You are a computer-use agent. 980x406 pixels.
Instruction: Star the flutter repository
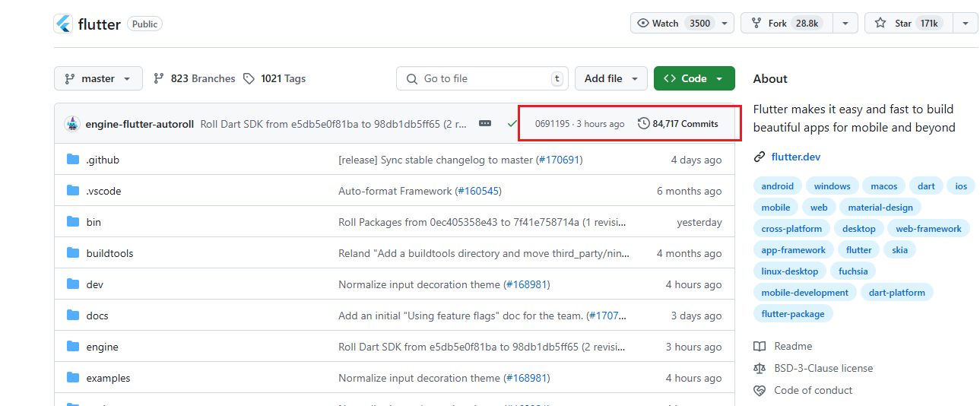coord(904,24)
